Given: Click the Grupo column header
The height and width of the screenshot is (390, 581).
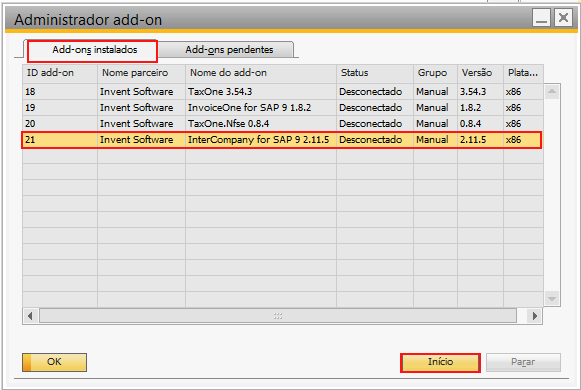Looking at the screenshot, I should point(435,73).
